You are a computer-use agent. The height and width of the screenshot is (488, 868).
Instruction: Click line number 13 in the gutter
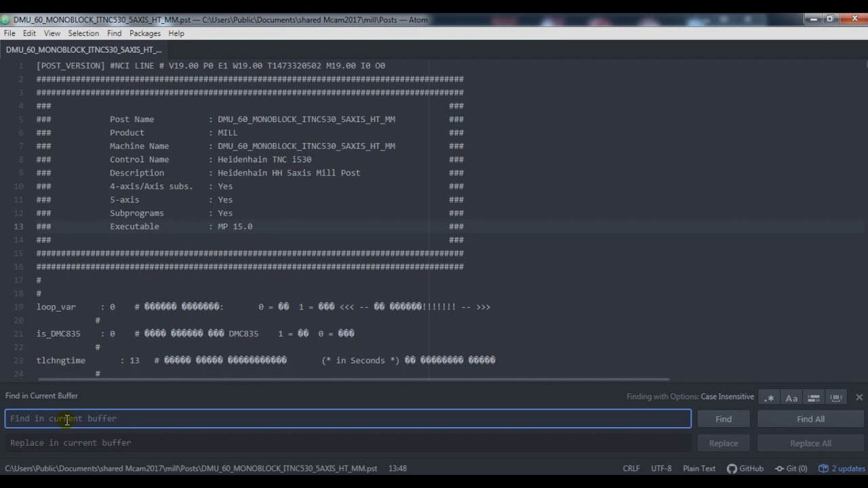pyautogui.click(x=18, y=226)
